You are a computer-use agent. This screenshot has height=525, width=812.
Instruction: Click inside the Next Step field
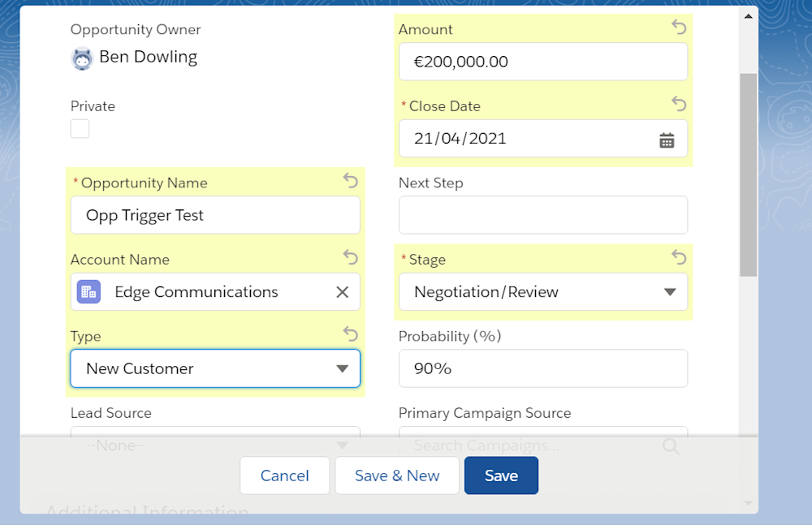coord(542,214)
